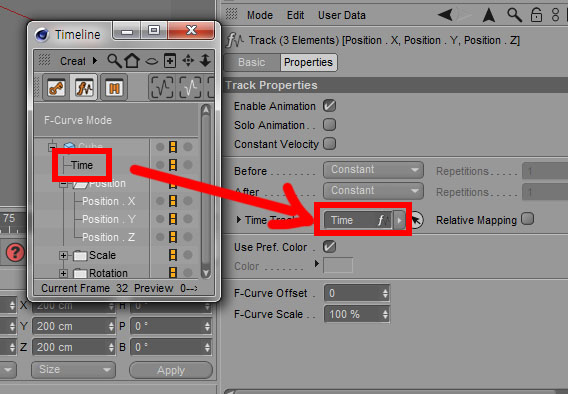Screen dimensions: 568x394
Task: Click the Timeline scrollbar down arrow
Action: 206,273
